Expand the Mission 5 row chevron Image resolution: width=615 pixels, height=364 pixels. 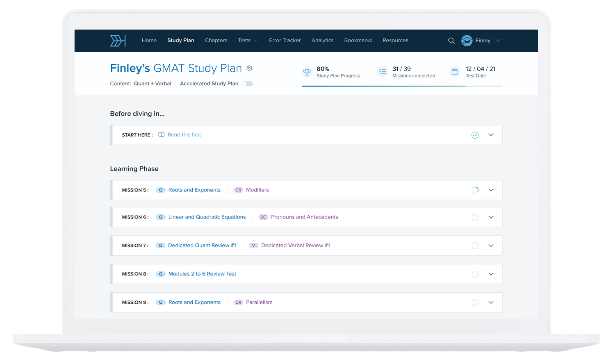491,190
